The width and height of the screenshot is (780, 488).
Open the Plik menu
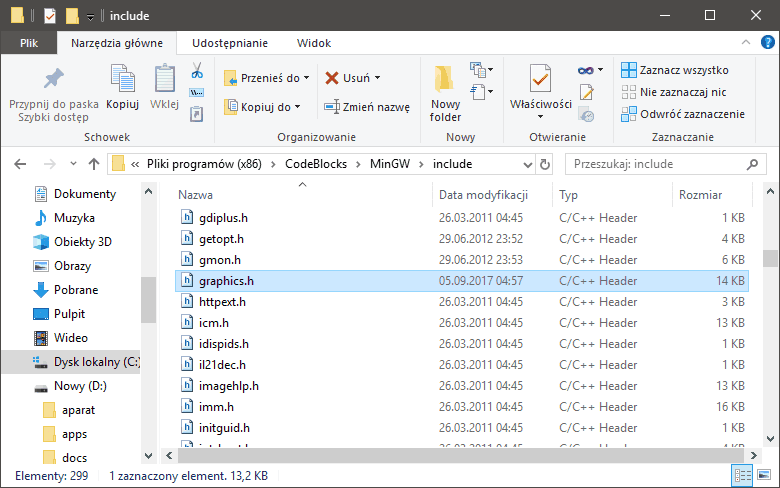click(x=29, y=43)
